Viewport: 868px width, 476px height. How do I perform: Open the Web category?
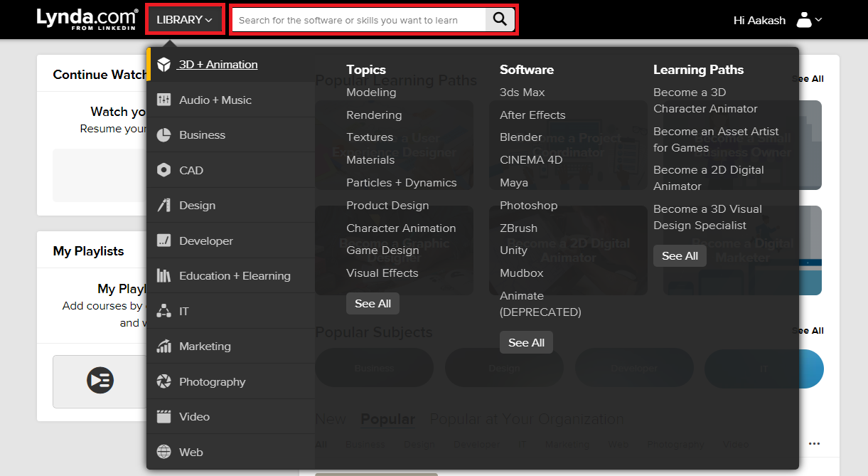pyautogui.click(x=230, y=452)
